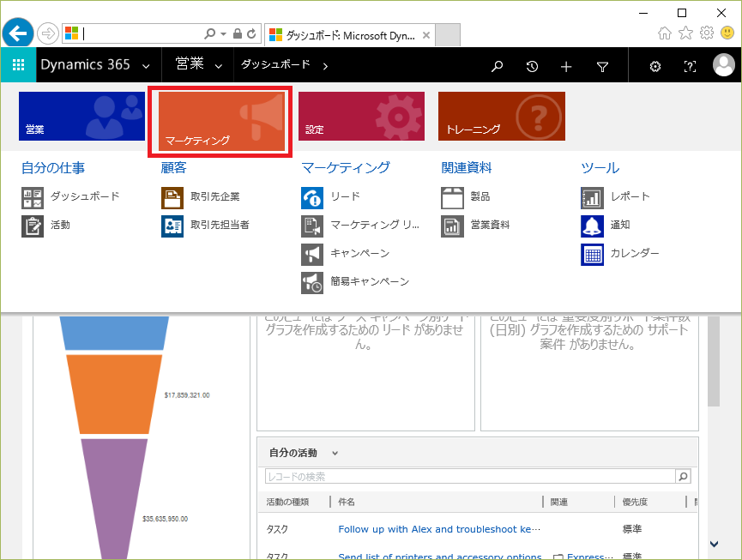Sort by 活動の種類 column header
Viewport: 742px width, 560px height.
(x=287, y=502)
